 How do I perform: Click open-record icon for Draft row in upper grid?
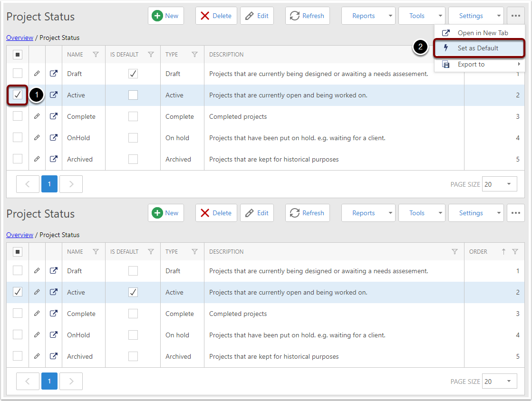(x=54, y=74)
